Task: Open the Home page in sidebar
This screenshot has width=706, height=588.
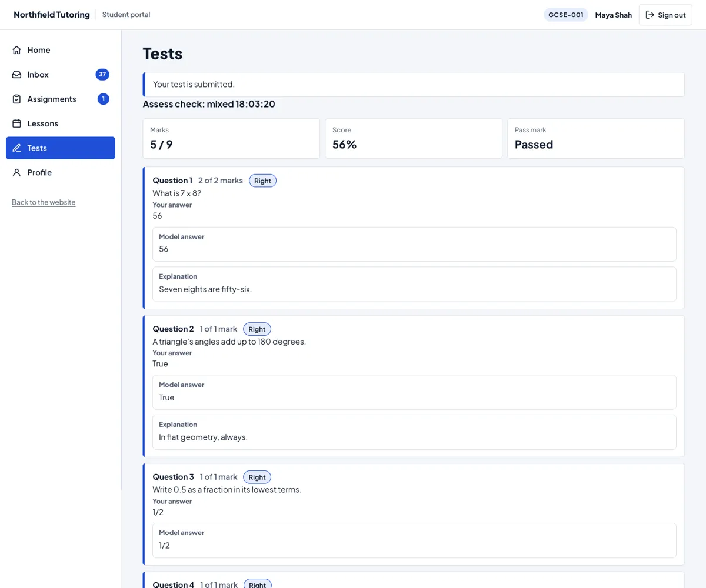Action: (x=61, y=50)
